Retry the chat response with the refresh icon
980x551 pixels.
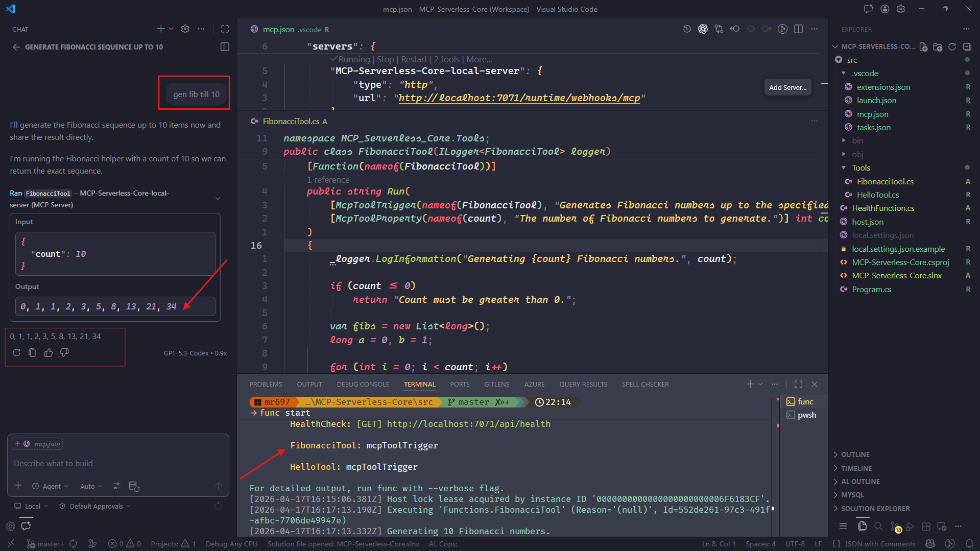(x=16, y=353)
